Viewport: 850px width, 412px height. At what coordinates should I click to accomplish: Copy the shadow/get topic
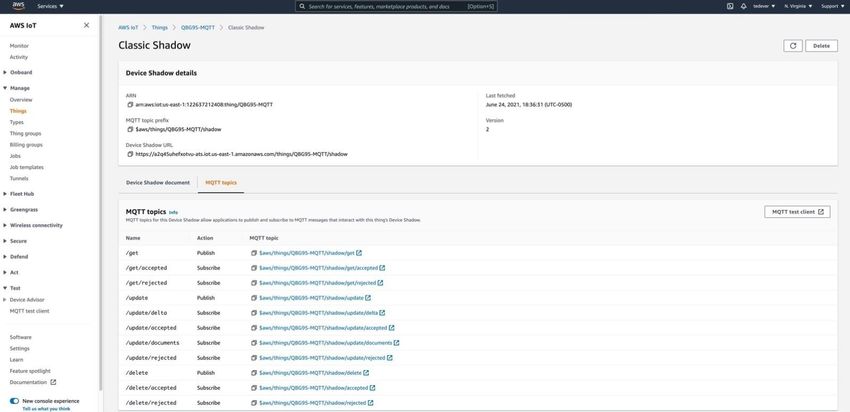tap(254, 253)
